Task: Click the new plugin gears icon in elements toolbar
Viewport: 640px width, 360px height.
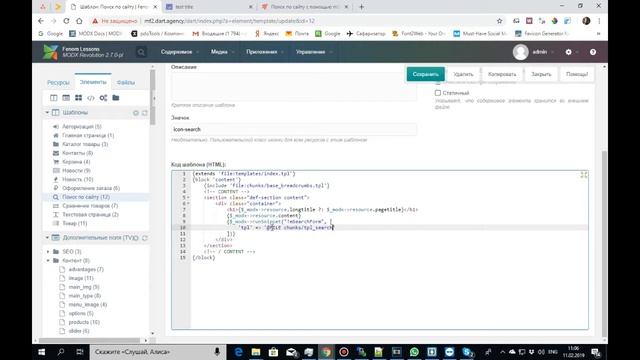Action: 103,98
